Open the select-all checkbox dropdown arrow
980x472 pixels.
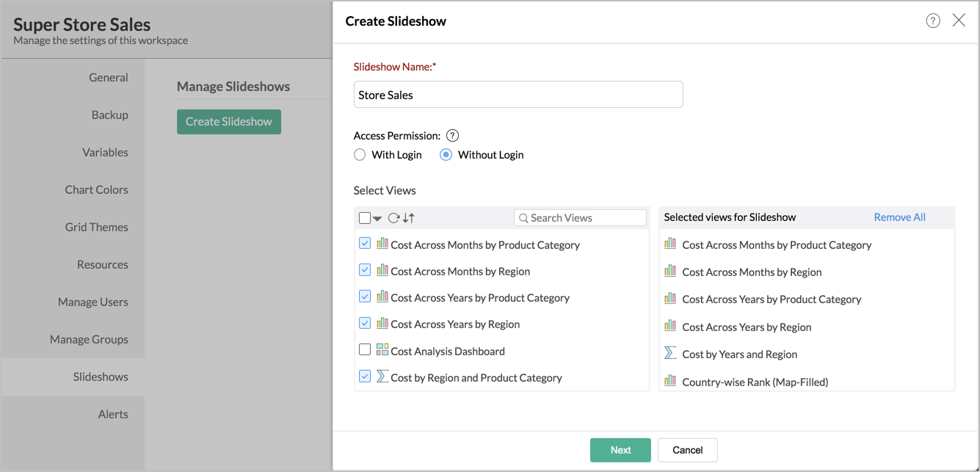click(x=377, y=218)
